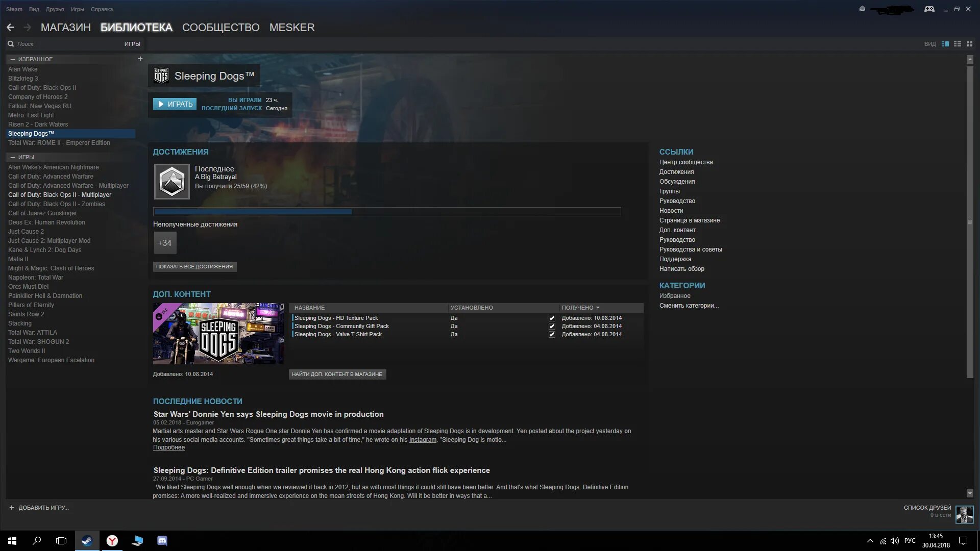Click the friends list avatar icon
980x551 pixels.
tap(964, 514)
